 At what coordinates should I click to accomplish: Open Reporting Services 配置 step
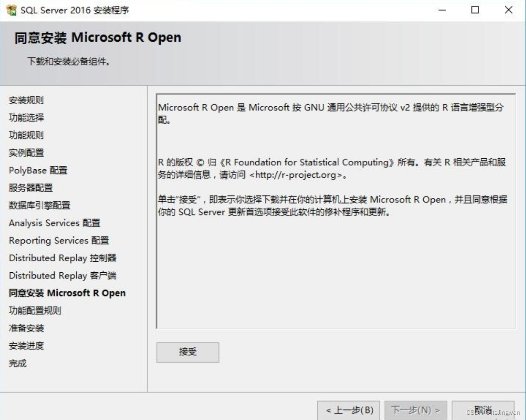pyautogui.click(x=59, y=241)
